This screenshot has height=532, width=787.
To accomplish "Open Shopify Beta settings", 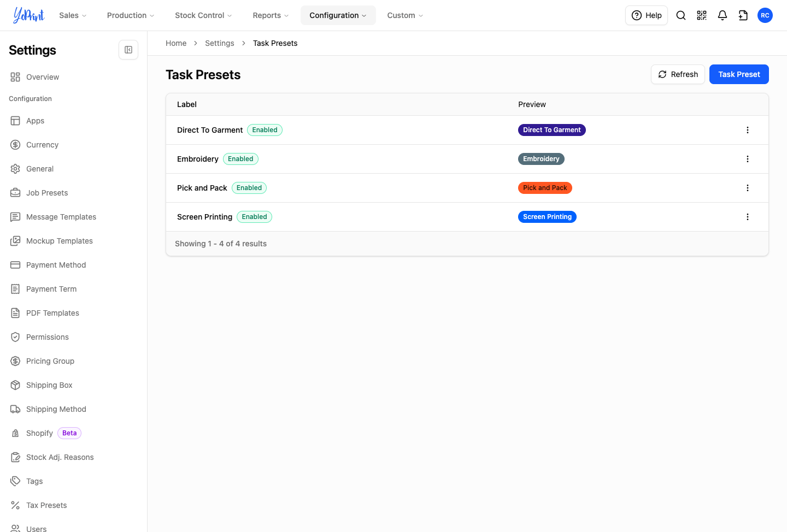I will click(73, 433).
